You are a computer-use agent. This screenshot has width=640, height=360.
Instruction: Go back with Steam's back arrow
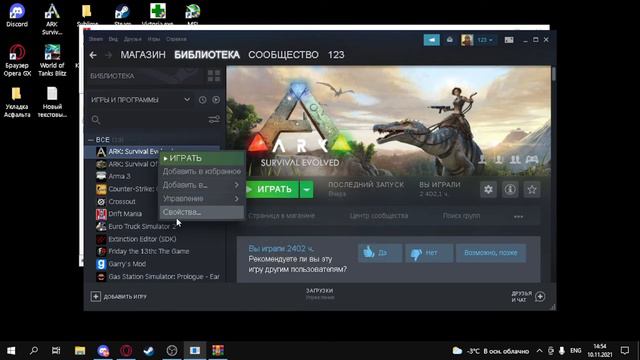pos(93,55)
